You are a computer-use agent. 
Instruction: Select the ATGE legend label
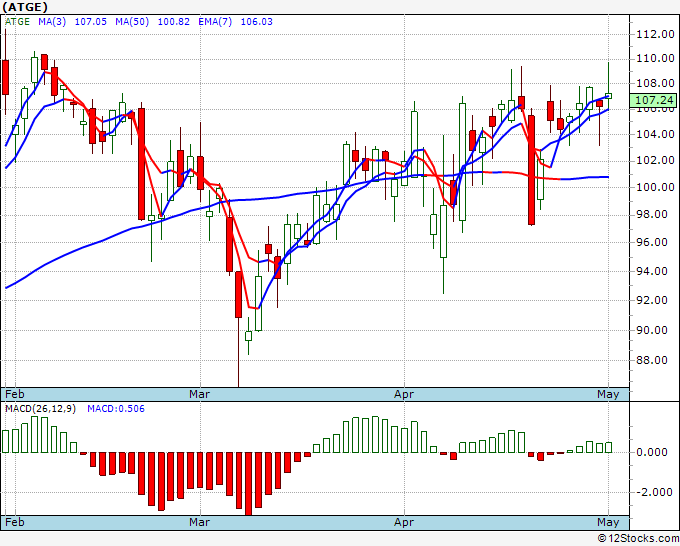17,21
